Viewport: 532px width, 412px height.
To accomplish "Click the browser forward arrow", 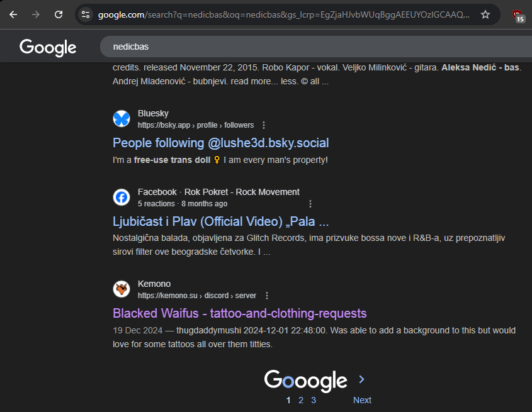I will tap(36, 14).
